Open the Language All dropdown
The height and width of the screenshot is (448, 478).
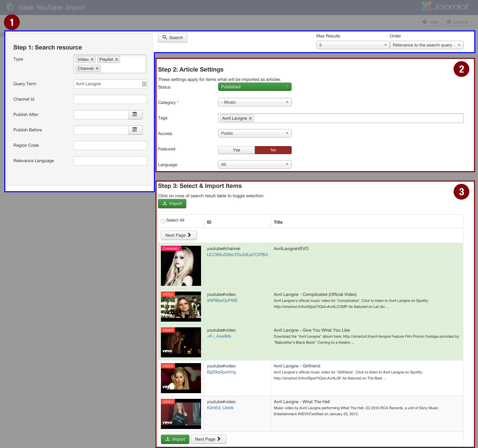point(255,164)
